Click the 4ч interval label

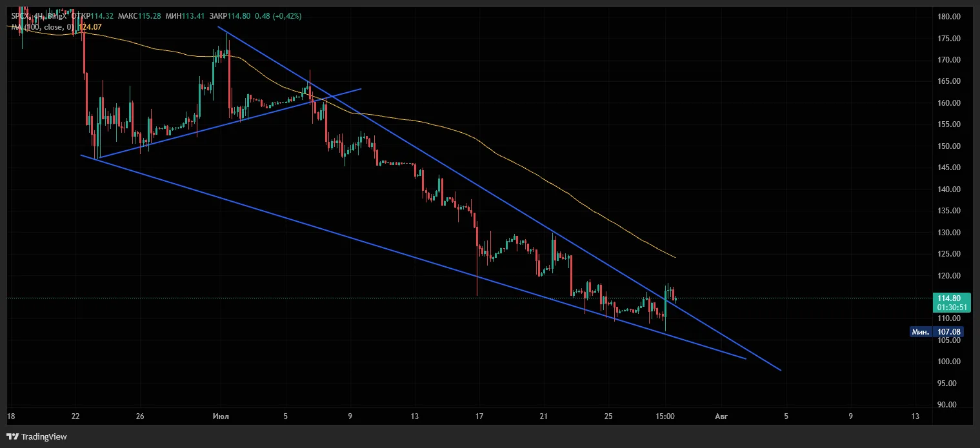[x=38, y=15]
